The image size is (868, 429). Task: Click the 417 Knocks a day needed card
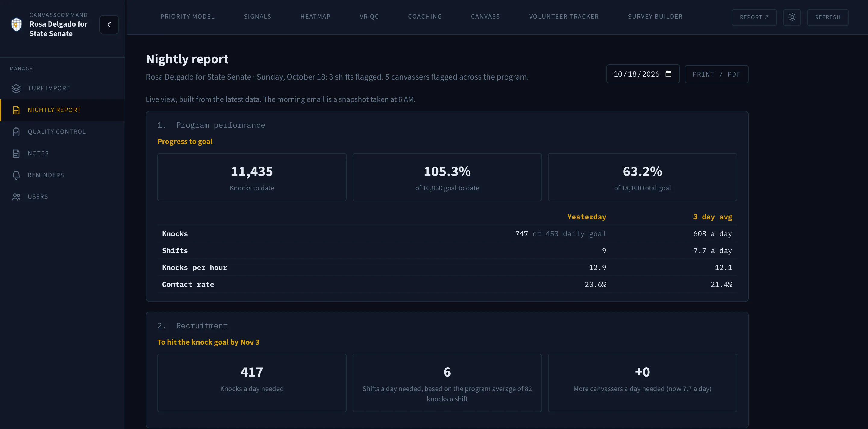tap(252, 383)
